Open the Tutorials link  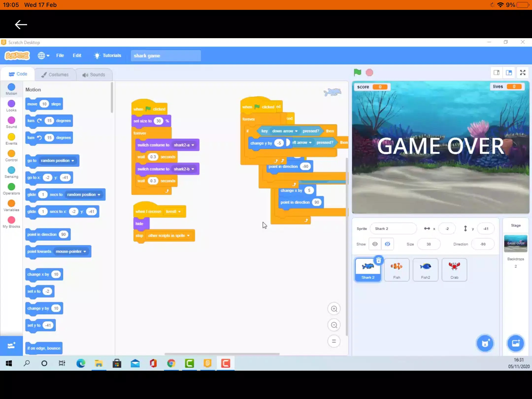pyautogui.click(x=108, y=55)
